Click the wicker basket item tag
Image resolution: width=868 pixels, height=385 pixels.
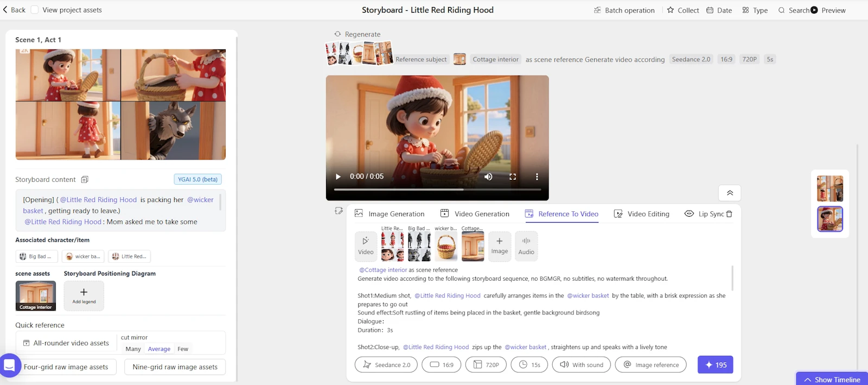[x=82, y=256]
